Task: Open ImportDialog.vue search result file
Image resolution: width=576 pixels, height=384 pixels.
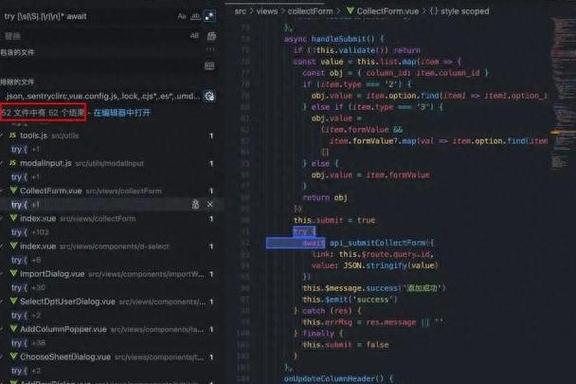Action: (x=52, y=274)
